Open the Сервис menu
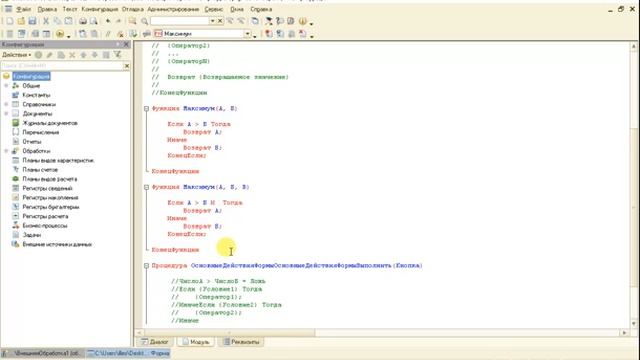 (x=213, y=9)
